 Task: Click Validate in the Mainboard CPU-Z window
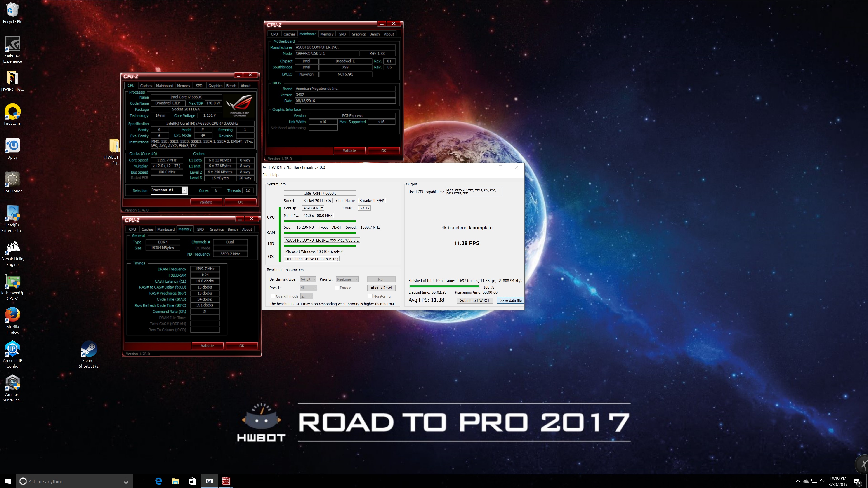click(349, 150)
